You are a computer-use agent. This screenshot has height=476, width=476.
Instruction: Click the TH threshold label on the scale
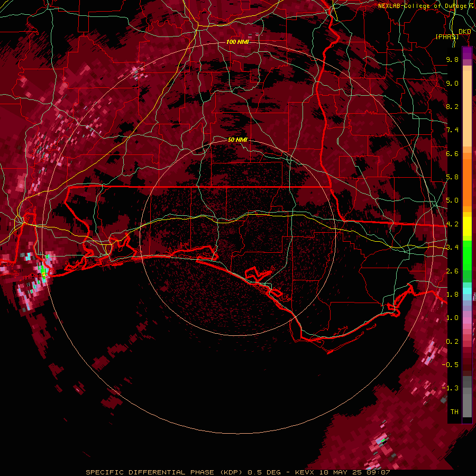tap(454, 412)
